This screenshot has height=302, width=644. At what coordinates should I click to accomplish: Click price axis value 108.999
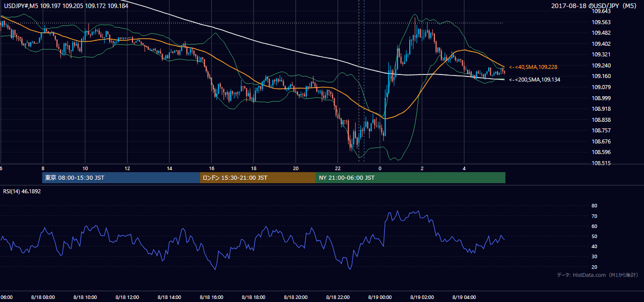(601, 98)
